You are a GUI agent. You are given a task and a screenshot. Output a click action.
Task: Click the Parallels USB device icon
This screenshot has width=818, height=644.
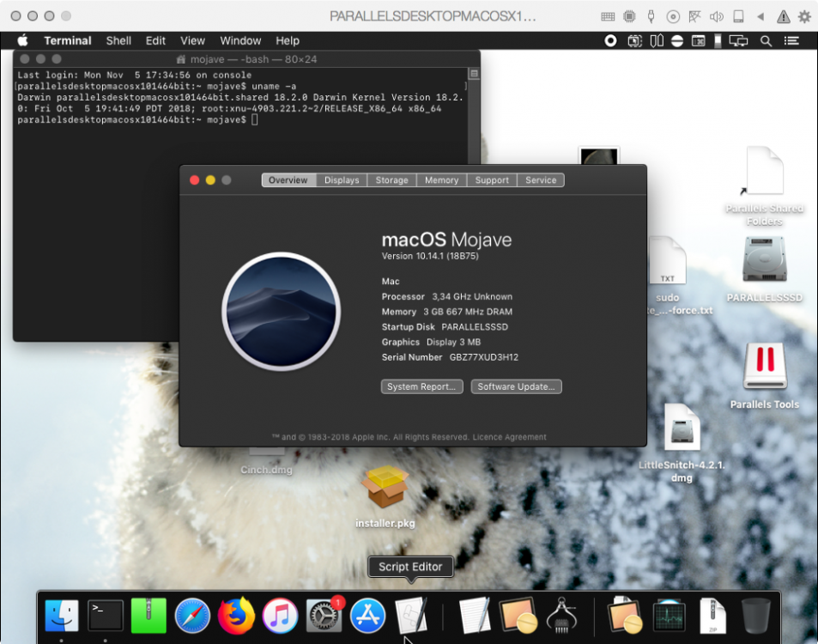tap(651, 16)
